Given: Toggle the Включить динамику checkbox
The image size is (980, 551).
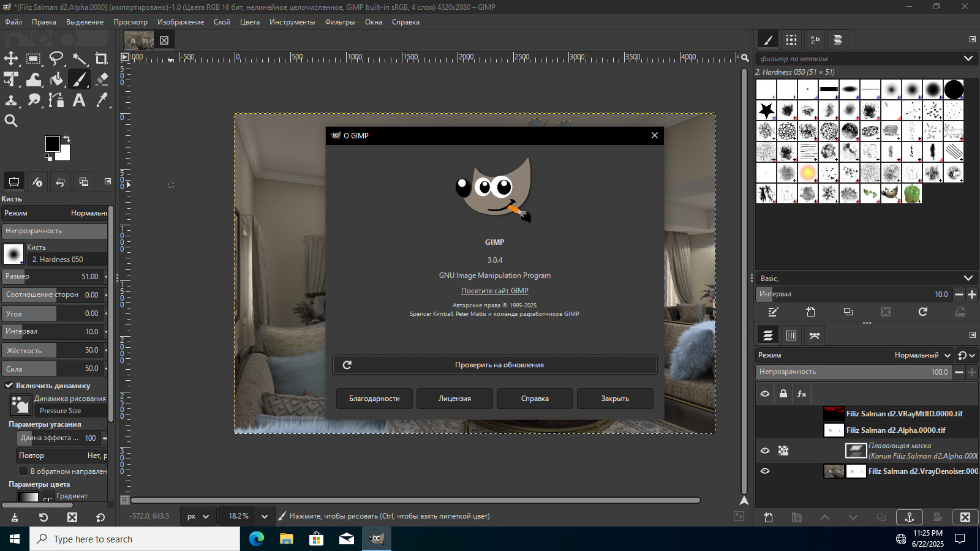Looking at the screenshot, I should [x=9, y=386].
